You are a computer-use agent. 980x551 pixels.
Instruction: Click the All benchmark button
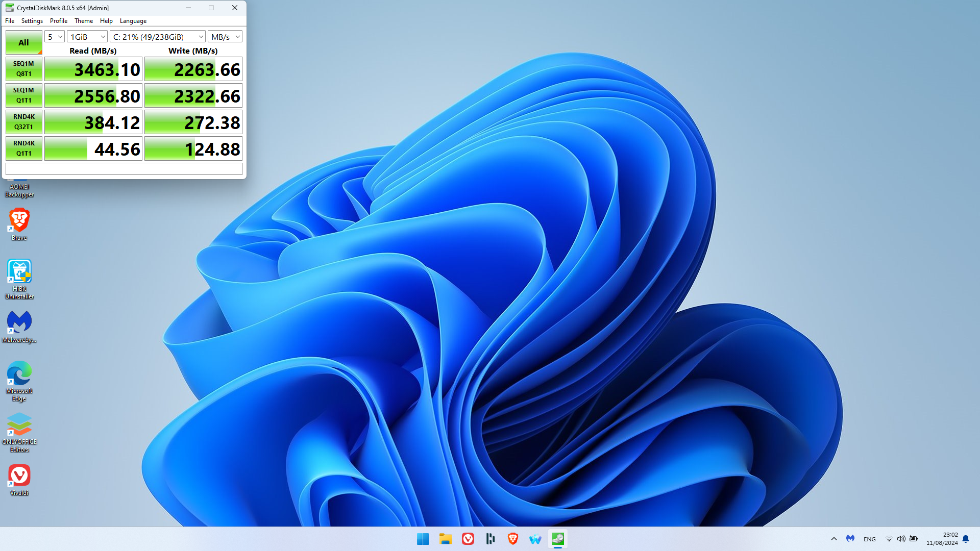pos(23,42)
